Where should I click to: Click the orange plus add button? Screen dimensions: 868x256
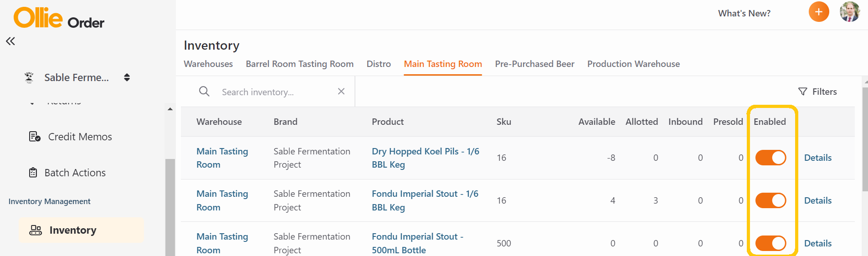click(819, 12)
